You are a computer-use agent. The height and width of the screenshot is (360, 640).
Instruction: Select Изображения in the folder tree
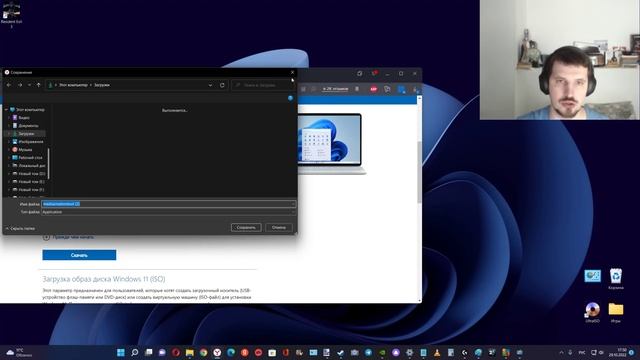tap(31, 142)
